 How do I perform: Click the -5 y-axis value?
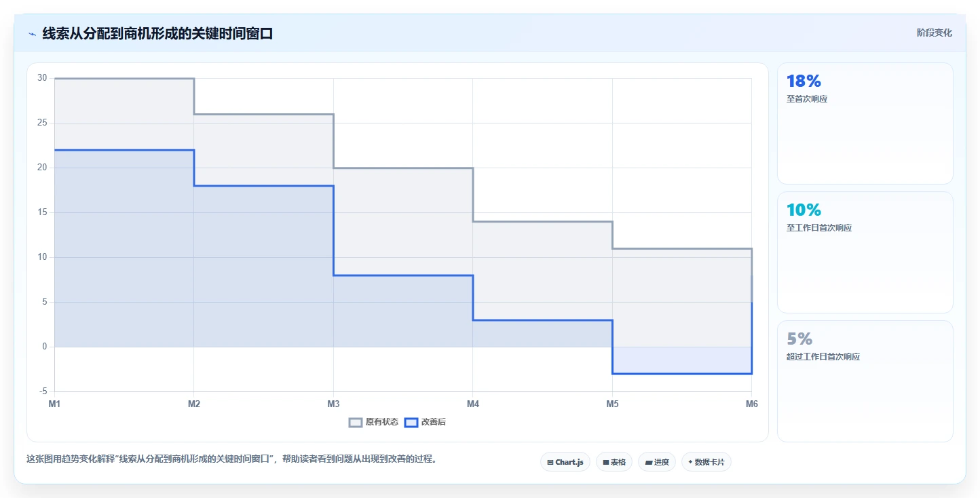click(x=43, y=391)
